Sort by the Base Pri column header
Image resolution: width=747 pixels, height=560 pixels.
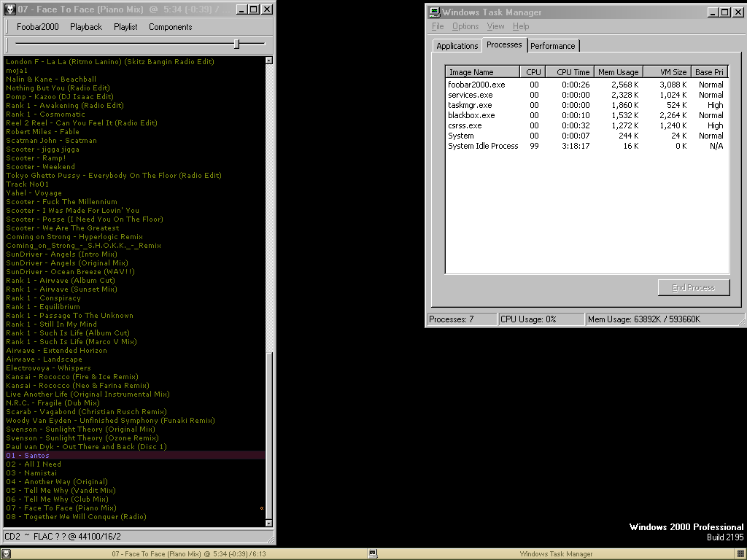(x=709, y=72)
